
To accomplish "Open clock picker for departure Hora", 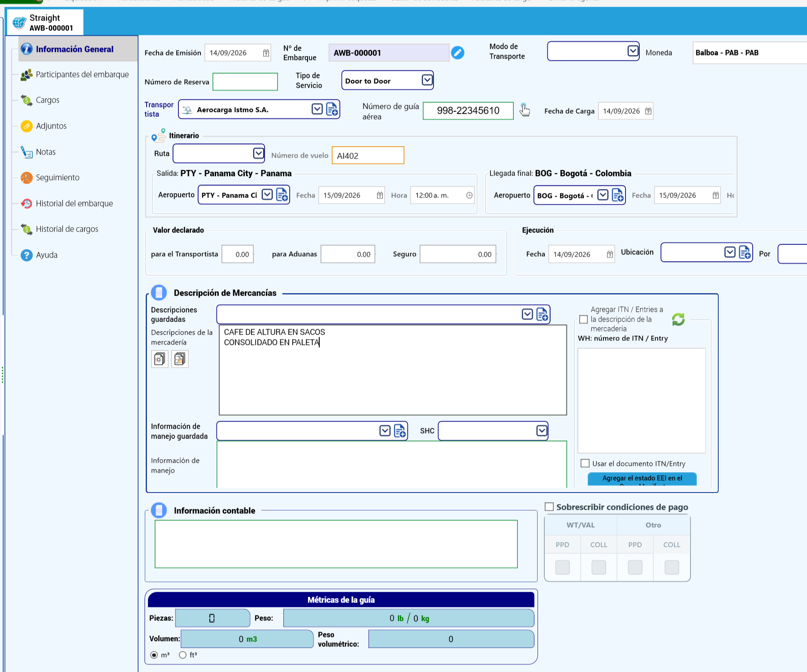I will tap(469, 195).
